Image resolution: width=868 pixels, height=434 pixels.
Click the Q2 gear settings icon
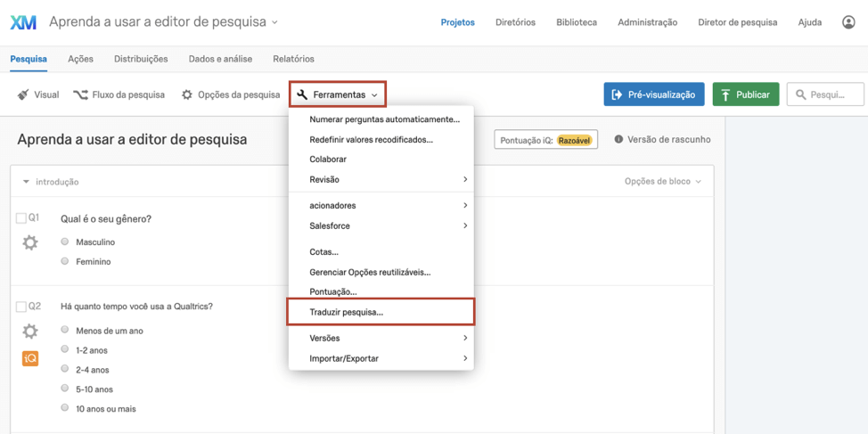pos(30,332)
